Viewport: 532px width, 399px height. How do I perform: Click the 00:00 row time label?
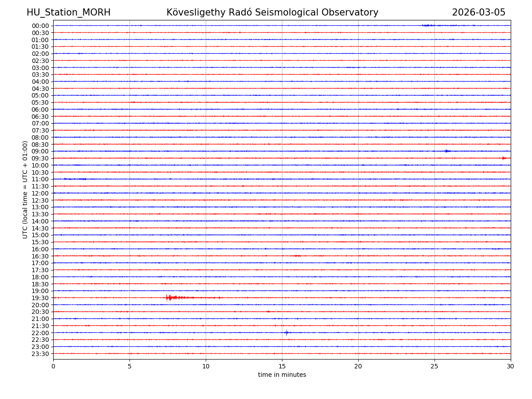pos(40,26)
